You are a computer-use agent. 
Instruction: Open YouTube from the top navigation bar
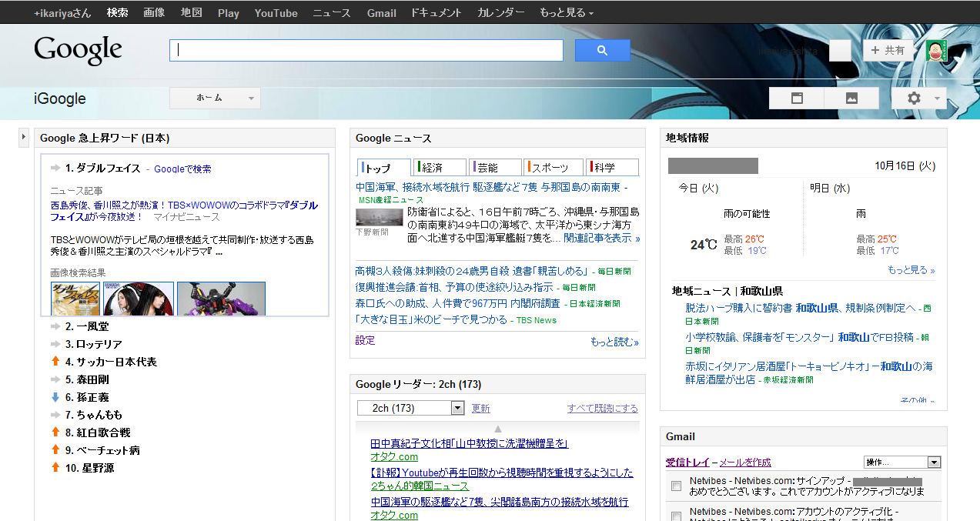tap(276, 13)
